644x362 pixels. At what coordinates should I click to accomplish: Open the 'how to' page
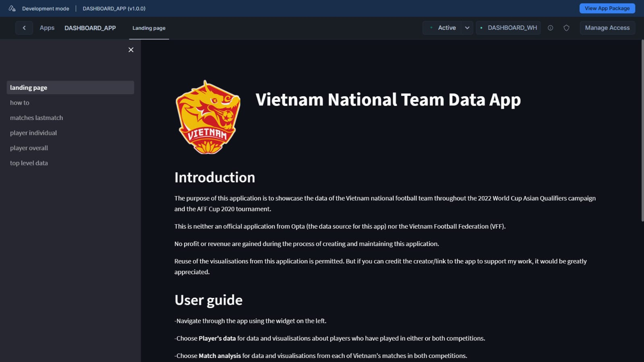pos(20,103)
